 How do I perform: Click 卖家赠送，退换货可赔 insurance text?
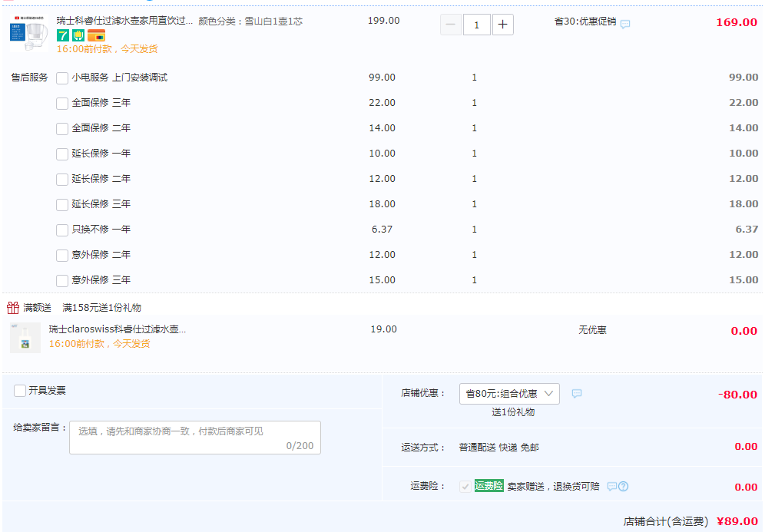coord(553,486)
